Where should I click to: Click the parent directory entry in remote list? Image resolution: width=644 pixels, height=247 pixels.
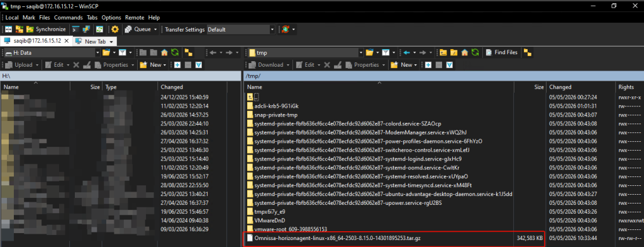tap(253, 97)
